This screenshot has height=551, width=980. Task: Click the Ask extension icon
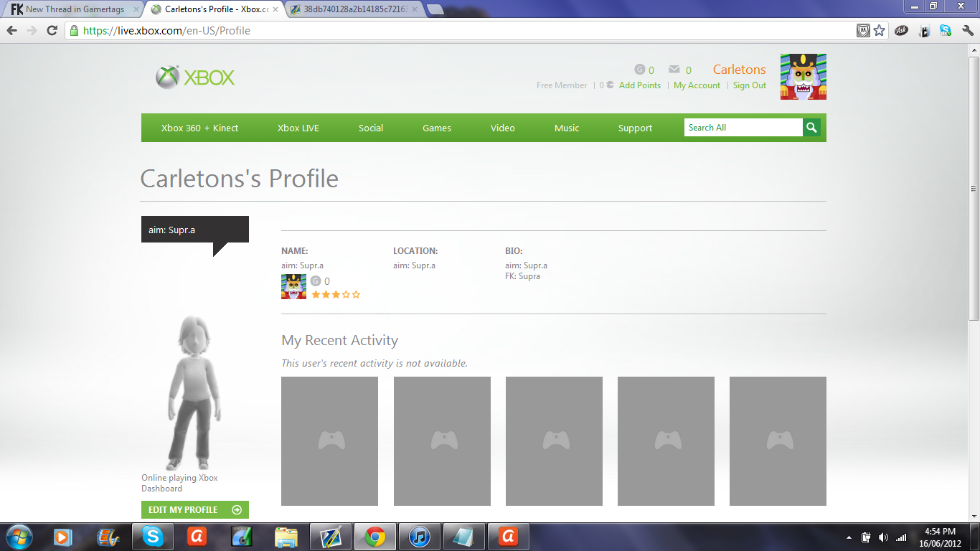coord(902,31)
